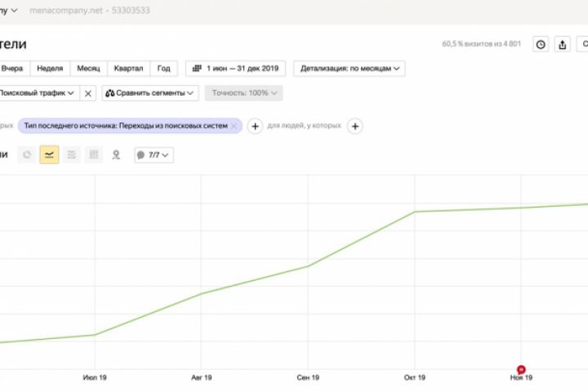Add visit condition with plus after filter chip
588x392 pixels.
tap(255, 127)
